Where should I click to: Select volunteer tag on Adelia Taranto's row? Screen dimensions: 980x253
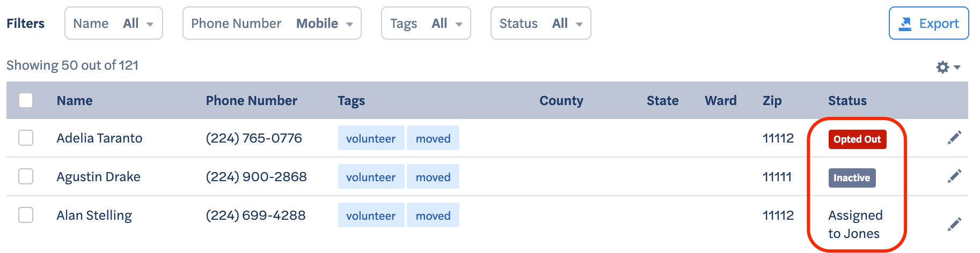(x=371, y=138)
